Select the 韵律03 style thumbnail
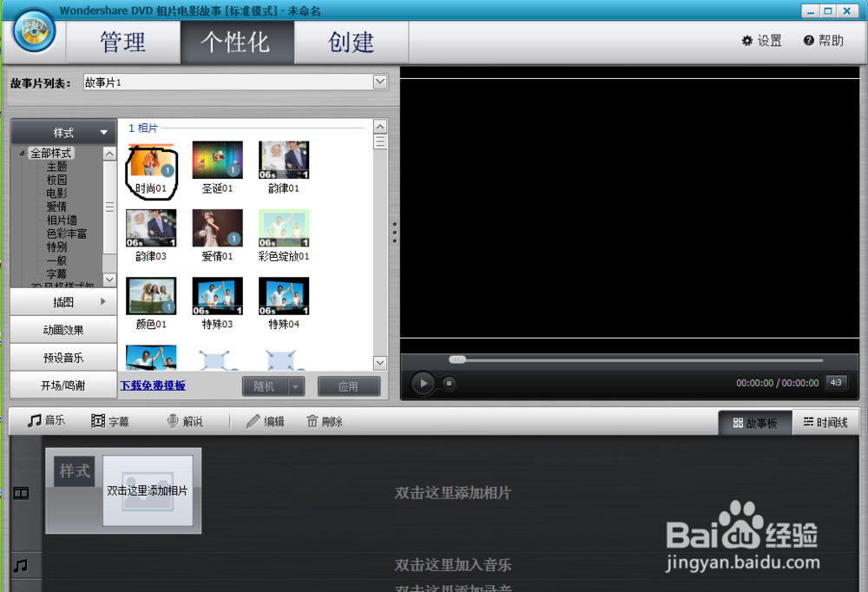Viewport: 868px width, 592px height. (x=151, y=228)
